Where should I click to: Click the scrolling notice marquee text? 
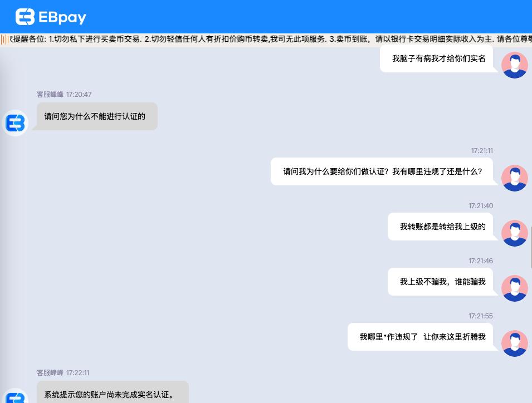click(x=271, y=40)
